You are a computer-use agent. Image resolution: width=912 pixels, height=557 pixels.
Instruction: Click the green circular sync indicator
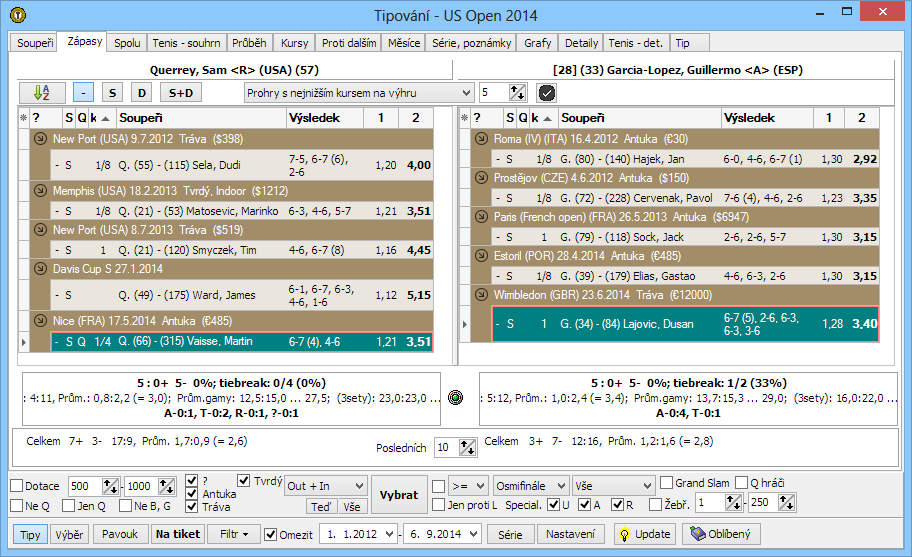click(455, 398)
